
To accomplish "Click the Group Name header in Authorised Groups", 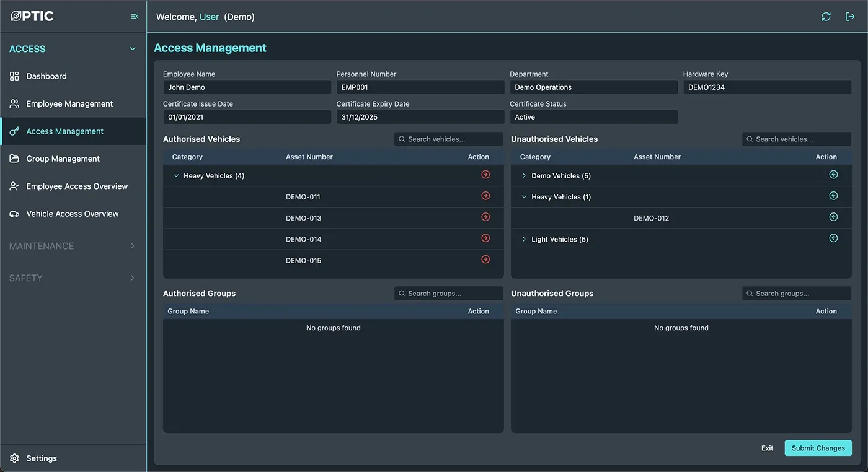I will (x=188, y=311).
